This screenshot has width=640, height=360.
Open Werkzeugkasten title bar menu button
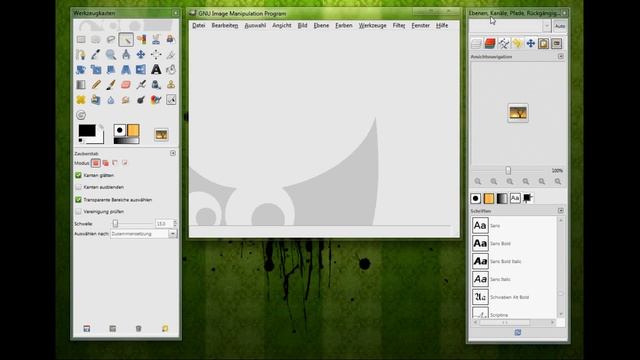(176, 13)
